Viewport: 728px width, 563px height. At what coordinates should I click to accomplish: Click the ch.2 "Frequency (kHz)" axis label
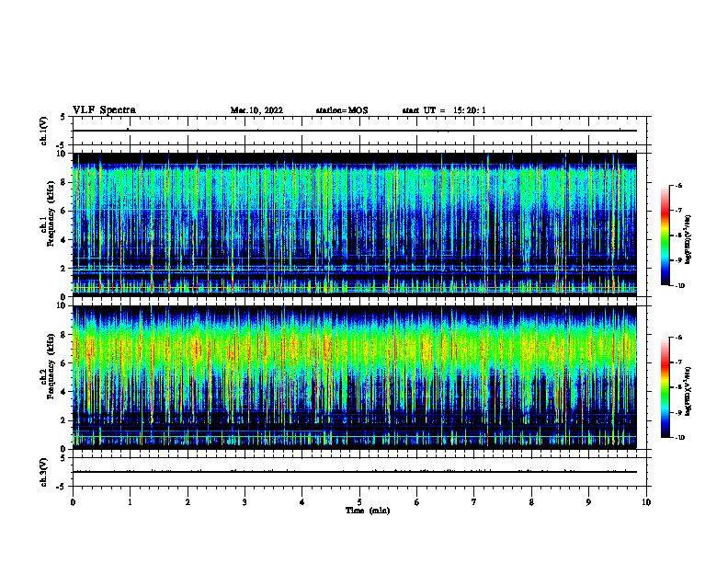coord(51,366)
